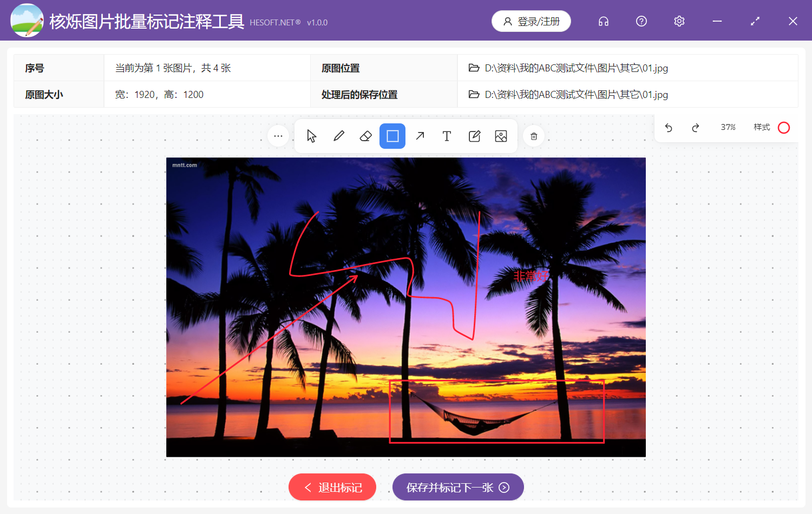This screenshot has height=514, width=812.
Task: Open the help question mark
Action: tap(641, 21)
